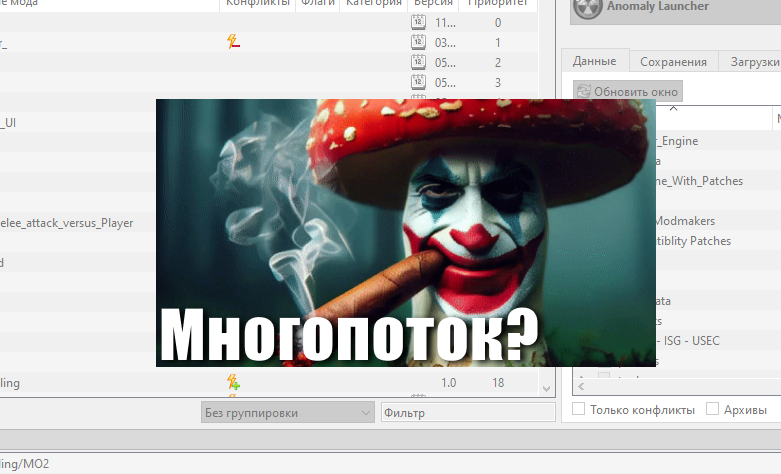Open the Без группировки grouping dropdown

[x=288, y=412]
